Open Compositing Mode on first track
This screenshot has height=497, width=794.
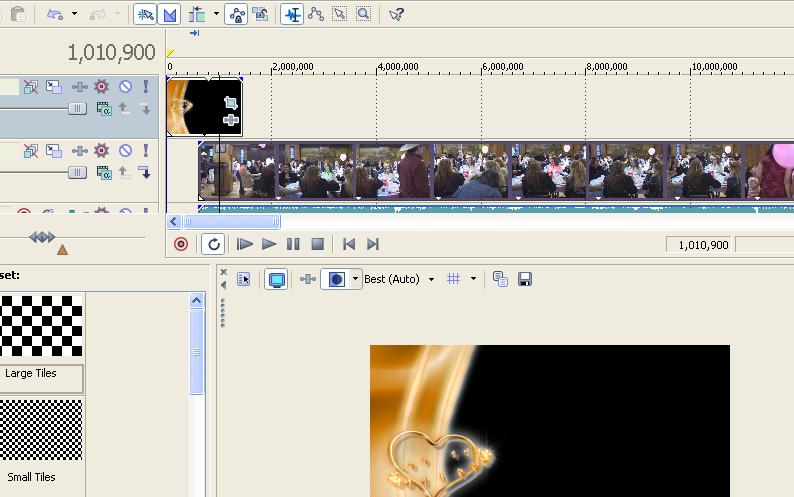pyautogui.click(x=104, y=108)
